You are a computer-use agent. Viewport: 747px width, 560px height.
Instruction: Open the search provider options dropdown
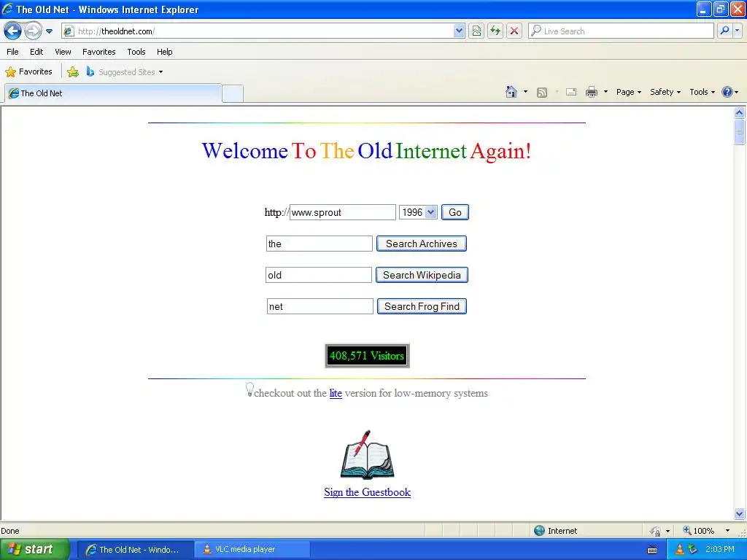coord(738,31)
